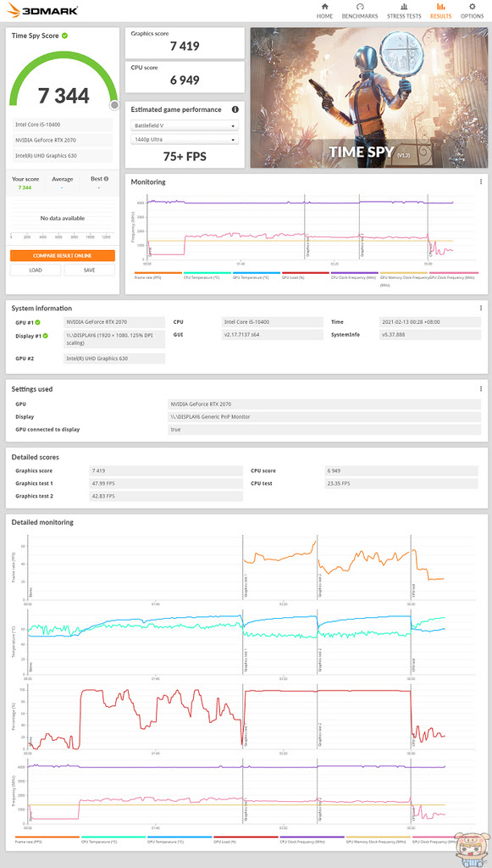The width and height of the screenshot is (492, 868).
Task: Click the Graphics score 7 419 card
Action: (x=185, y=43)
